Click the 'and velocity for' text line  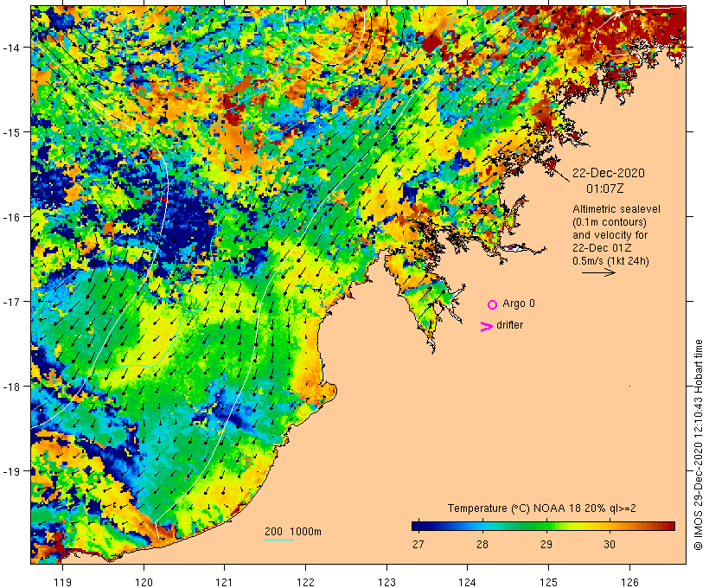tap(610, 235)
